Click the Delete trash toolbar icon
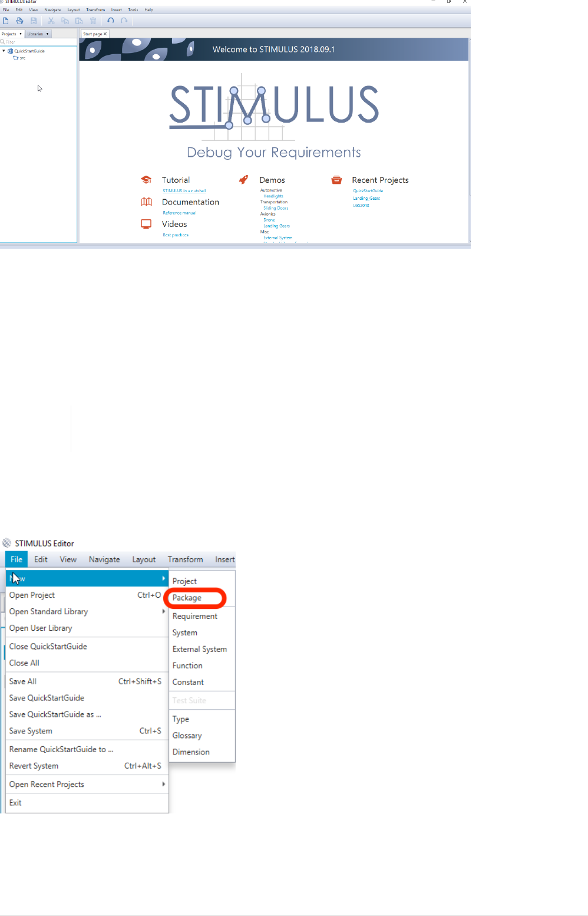This screenshot has height=916, width=588. [x=93, y=21]
